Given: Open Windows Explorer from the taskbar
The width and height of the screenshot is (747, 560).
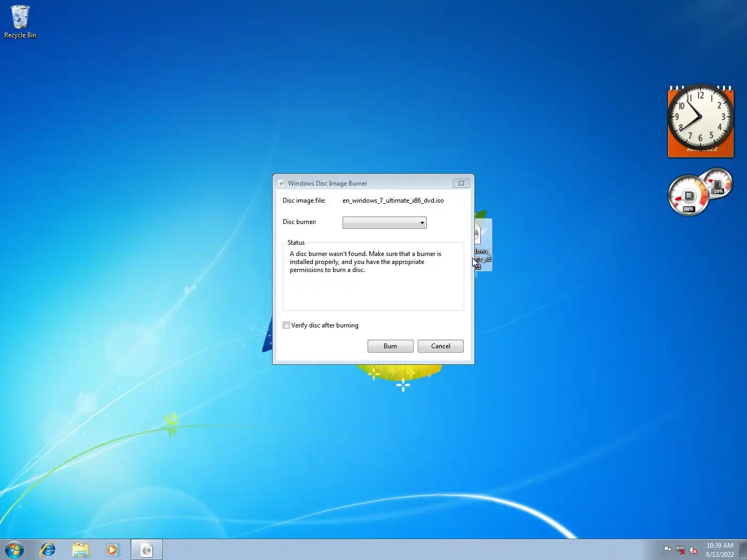Looking at the screenshot, I should tap(81, 549).
